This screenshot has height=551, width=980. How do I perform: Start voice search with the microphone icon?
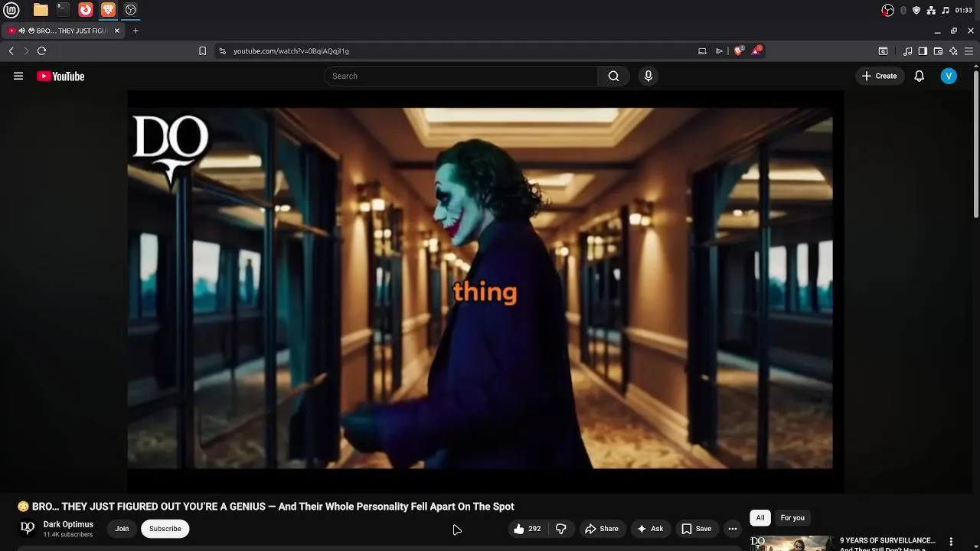point(648,76)
